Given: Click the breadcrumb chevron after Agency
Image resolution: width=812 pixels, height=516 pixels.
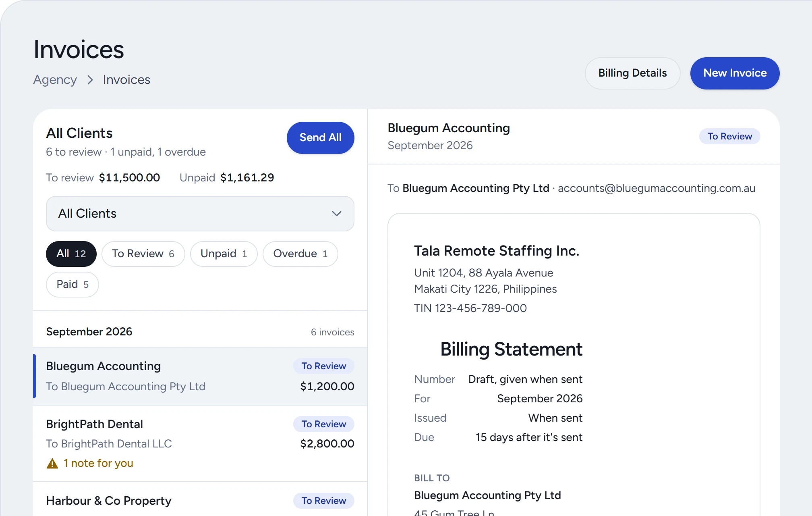Looking at the screenshot, I should (x=90, y=80).
